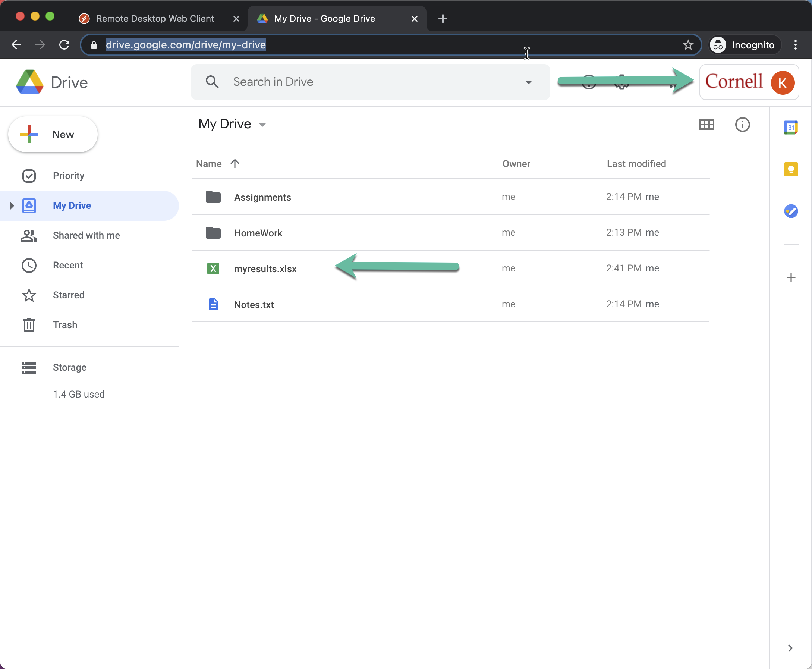Screen dimensions: 812x669
Task: Click the Cornell logo text
Action: (x=734, y=81)
